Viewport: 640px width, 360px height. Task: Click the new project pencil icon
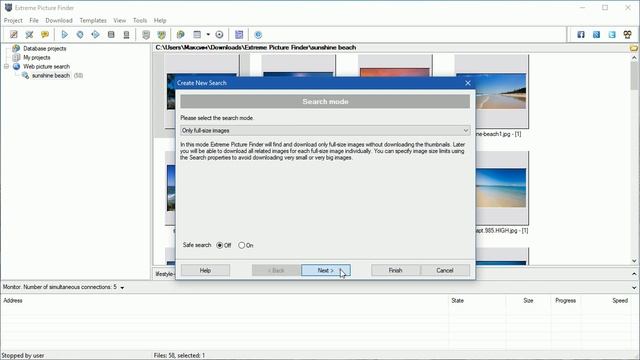click(x=14, y=35)
